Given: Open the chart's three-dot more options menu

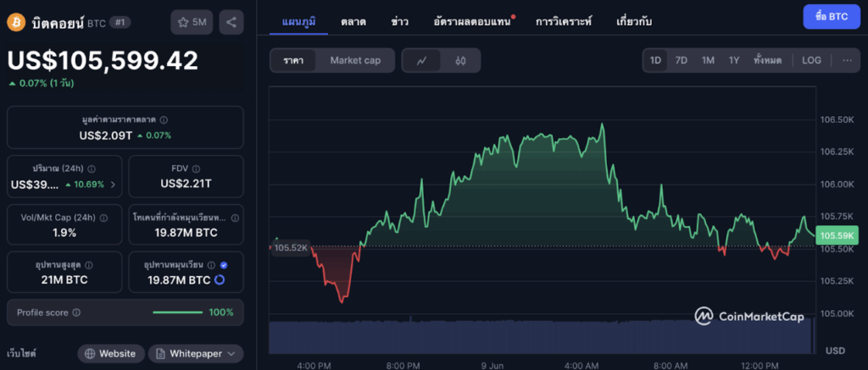Looking at the screenshot, I should [846, 60].
